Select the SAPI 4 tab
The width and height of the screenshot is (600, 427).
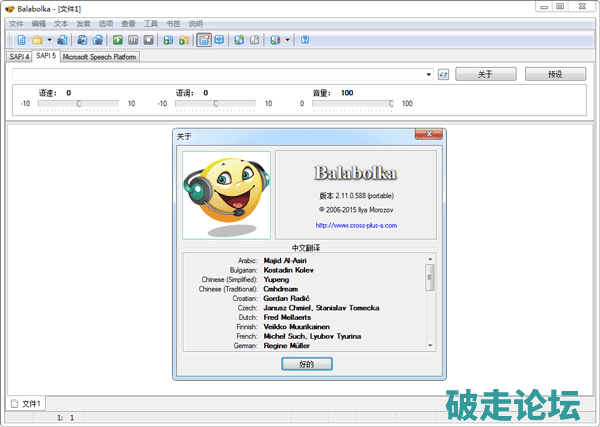tap(19, 57)
